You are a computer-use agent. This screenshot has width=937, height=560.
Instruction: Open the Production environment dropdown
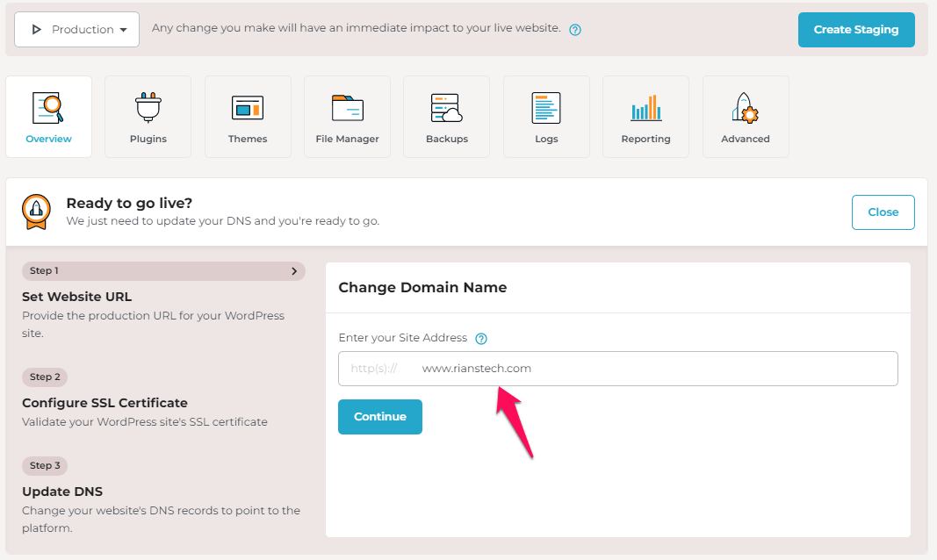(76, 29)
